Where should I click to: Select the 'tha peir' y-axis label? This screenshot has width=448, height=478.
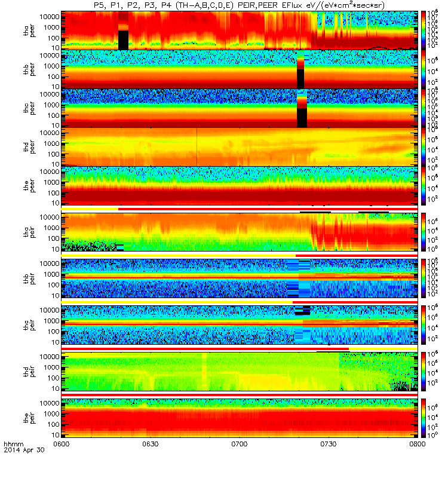point(29,232)
